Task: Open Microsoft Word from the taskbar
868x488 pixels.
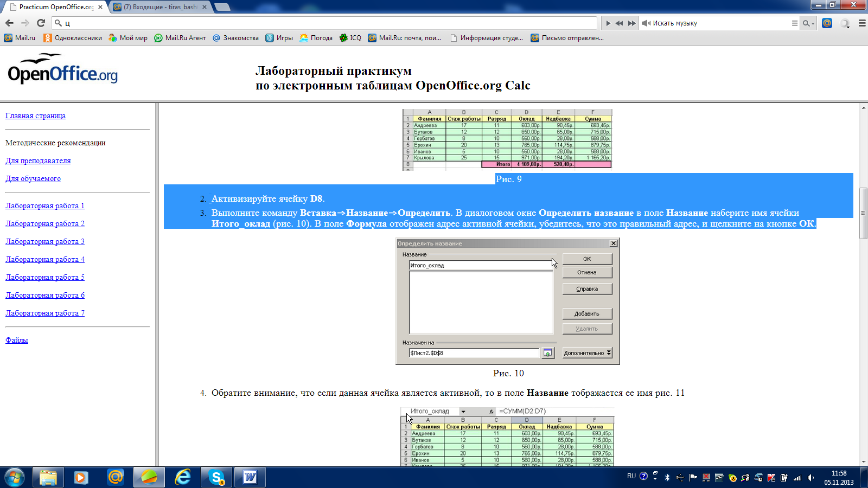Action: click(250, 477)
